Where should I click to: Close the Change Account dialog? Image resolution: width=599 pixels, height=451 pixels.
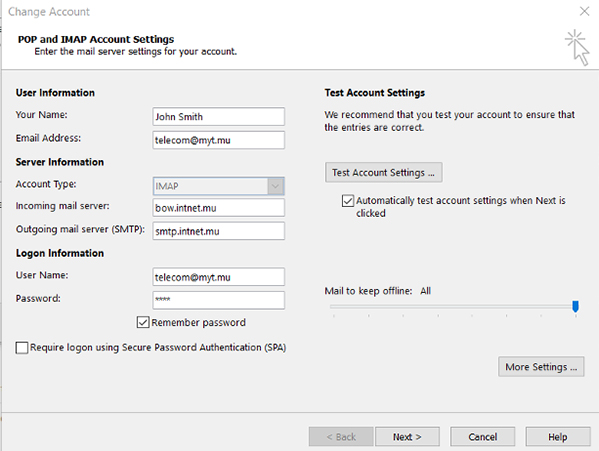click(x=584, y=11)
